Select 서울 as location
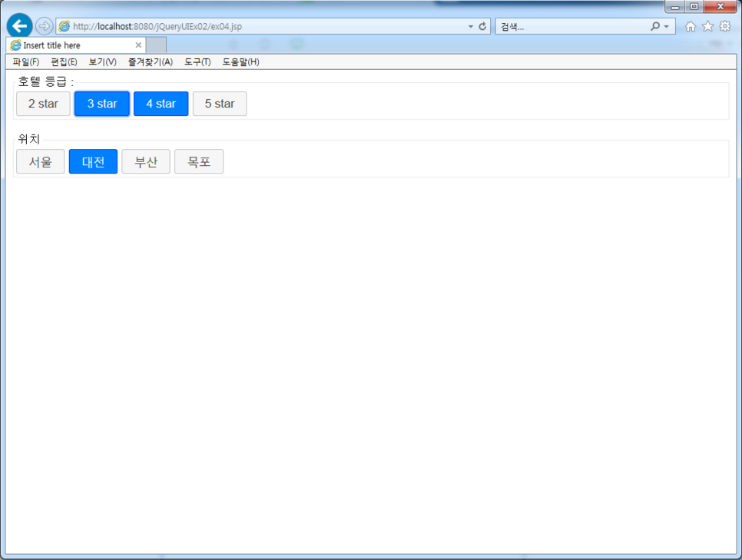Screen dimensions: 742x560 [x=40, y=161]
